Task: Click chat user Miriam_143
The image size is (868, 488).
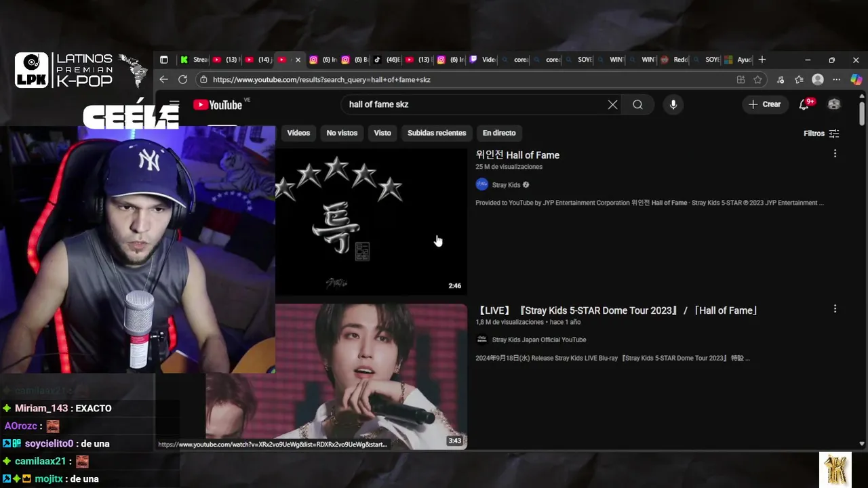Action: pos(43,408)
